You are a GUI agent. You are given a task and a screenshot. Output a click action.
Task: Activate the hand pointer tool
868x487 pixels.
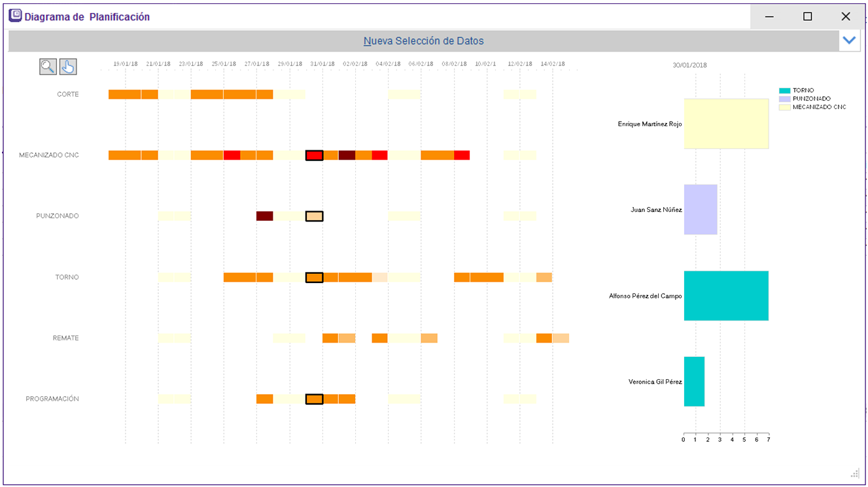pyautogui.click(x=68, y=66)
